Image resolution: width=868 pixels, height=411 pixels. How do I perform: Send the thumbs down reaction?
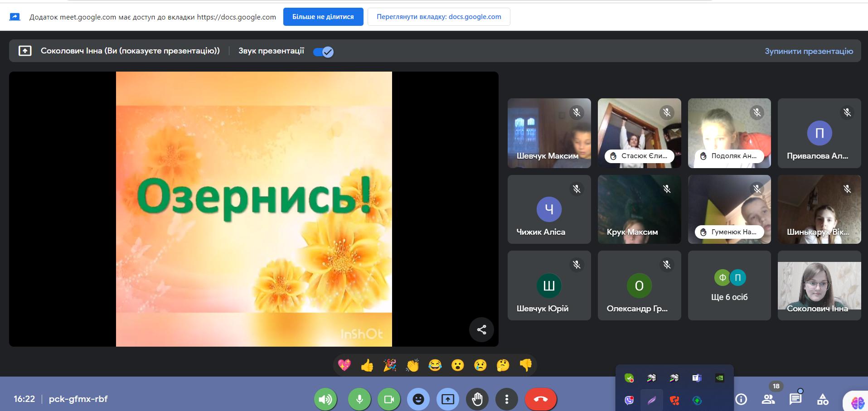(526, 365)
